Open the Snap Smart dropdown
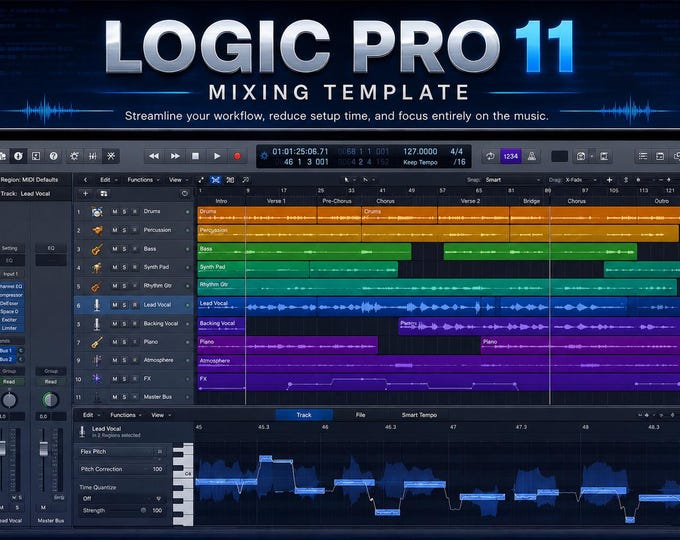Screen dimensions: 680x540 pos(513,180)
